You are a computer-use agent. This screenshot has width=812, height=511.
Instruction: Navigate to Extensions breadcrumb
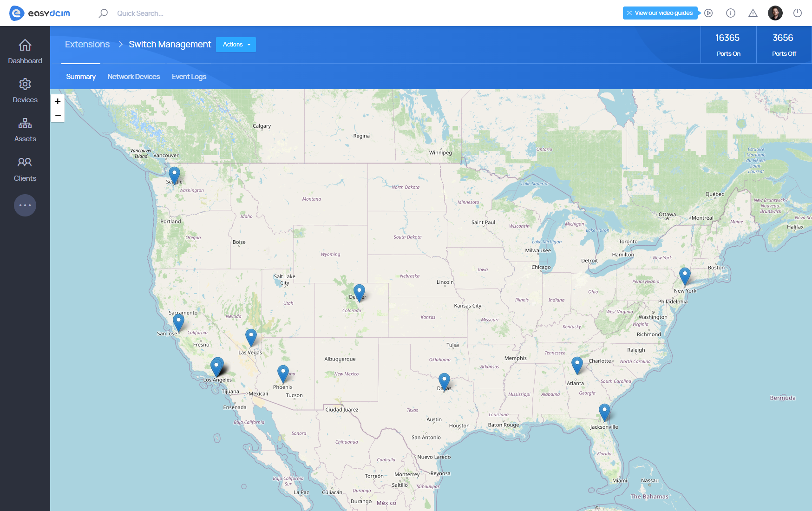point(87,44)
